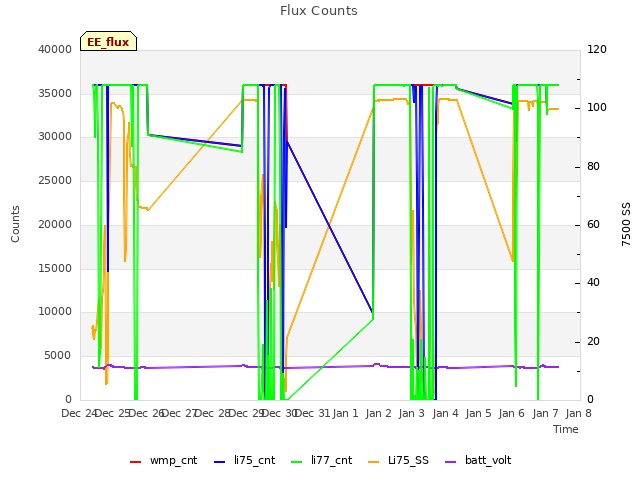Click the blue li75_cnt legend swatch
This screenshot has height=480, width=640.
pyautogui.click(x=219, y=462)
